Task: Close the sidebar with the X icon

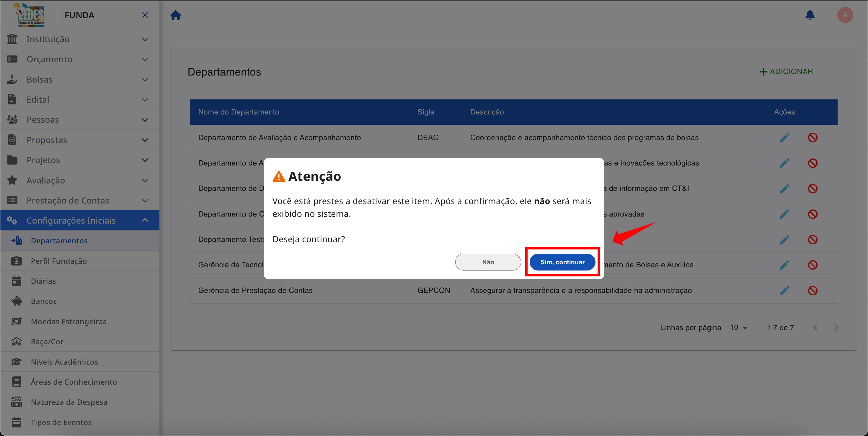Action: (145, 15)
